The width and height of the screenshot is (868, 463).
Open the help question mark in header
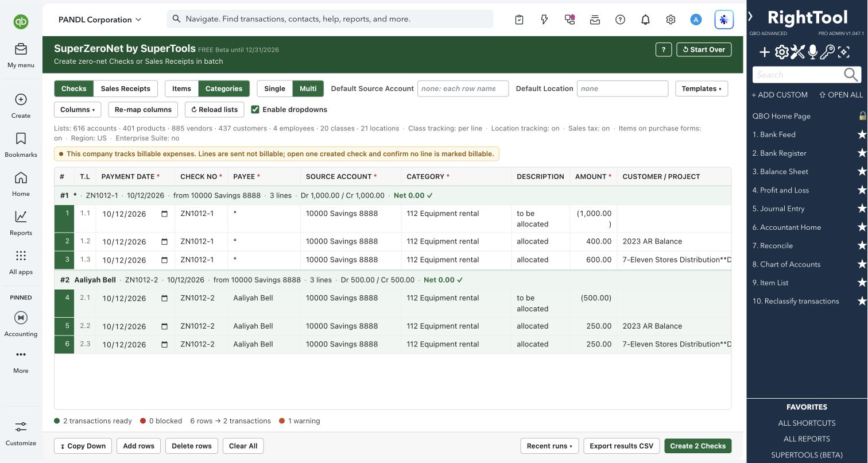click(620, 20)
